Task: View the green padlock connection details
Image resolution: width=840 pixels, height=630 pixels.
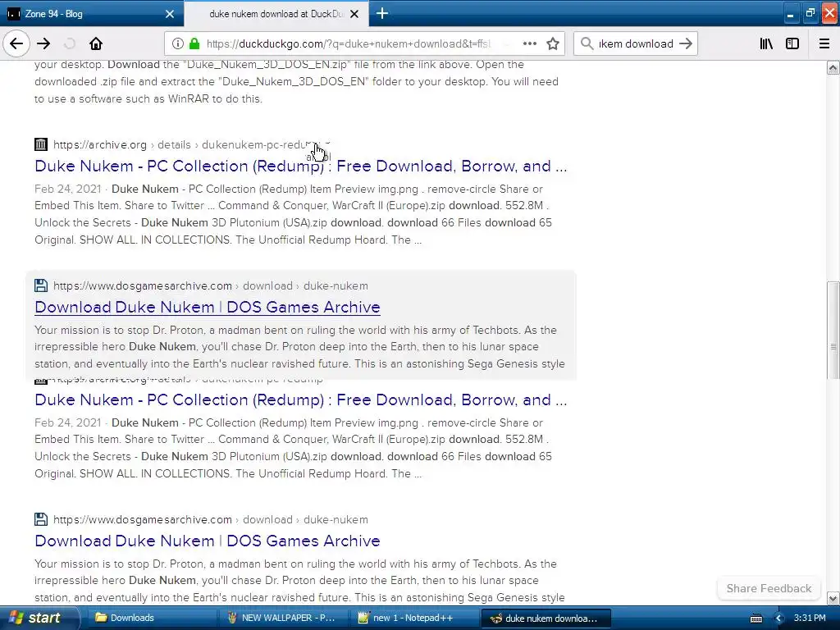Action: [x=194, y=43]
